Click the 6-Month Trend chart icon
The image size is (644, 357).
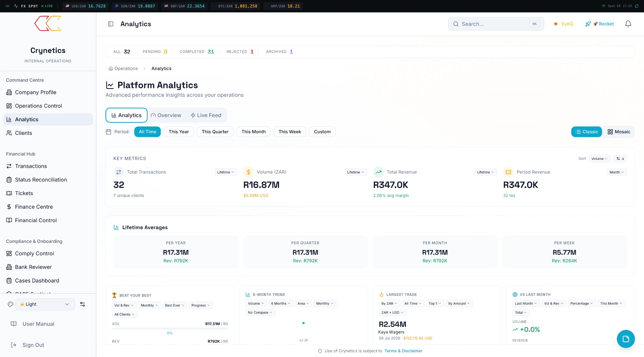[x=248, y=295]
